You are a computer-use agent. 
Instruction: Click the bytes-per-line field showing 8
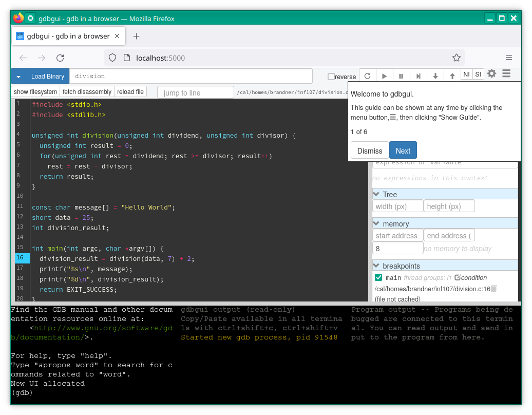tap(397, 249)
